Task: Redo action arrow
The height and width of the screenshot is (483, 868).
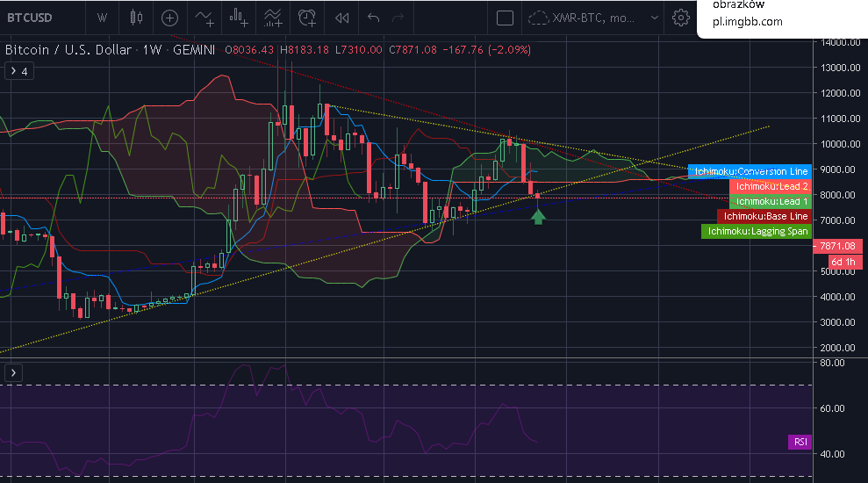Action: (x=398, y=18)
